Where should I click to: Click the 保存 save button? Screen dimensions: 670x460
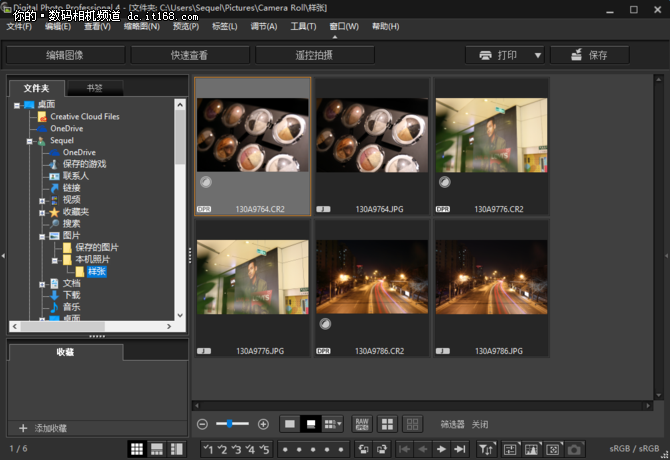(x=590, y=55)
